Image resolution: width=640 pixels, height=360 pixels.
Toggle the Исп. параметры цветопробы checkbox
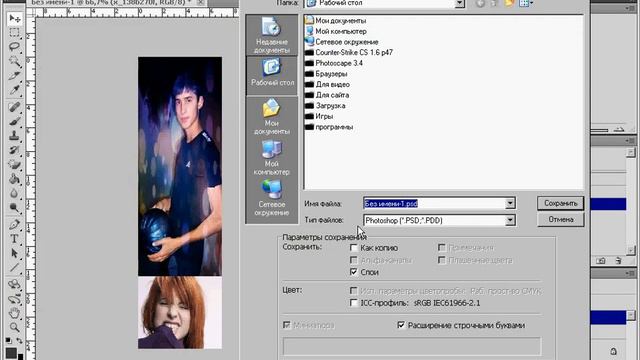tap(354, 291)
